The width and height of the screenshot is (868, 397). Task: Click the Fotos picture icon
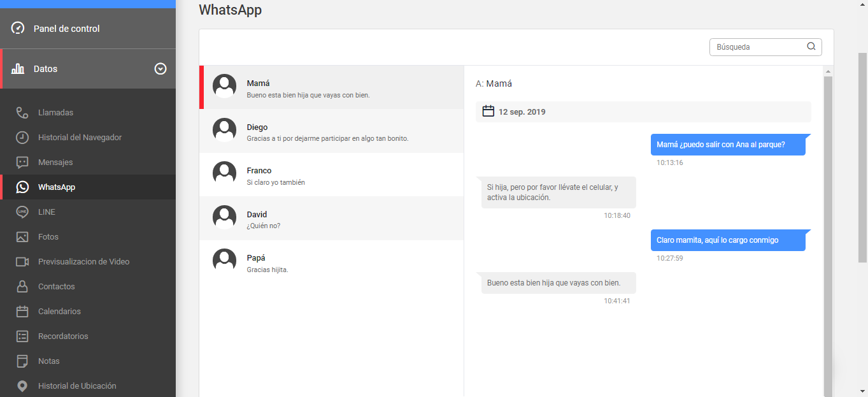pyautogui.click(x=22, y=237)
